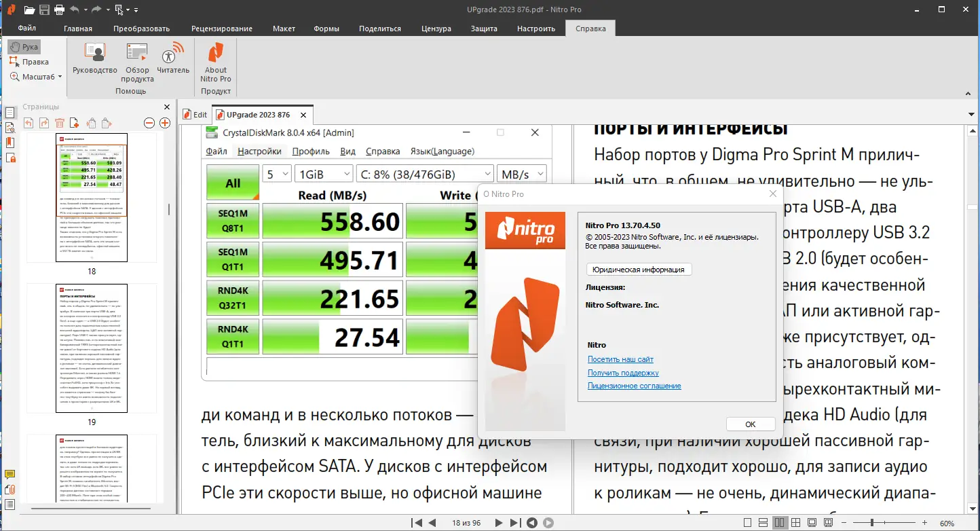
Task: Switch to facing continuous view
Action: (797, 523)
